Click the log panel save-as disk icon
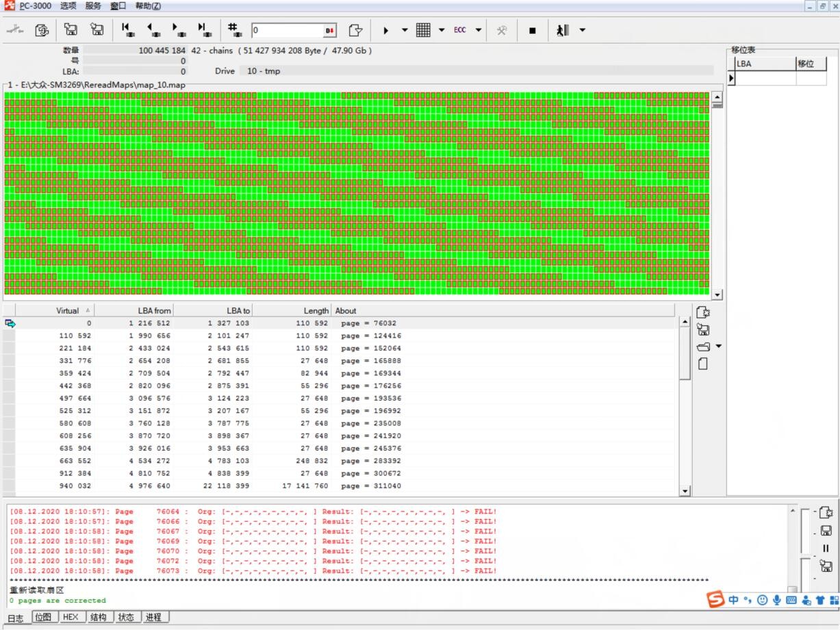 [826, 566]
